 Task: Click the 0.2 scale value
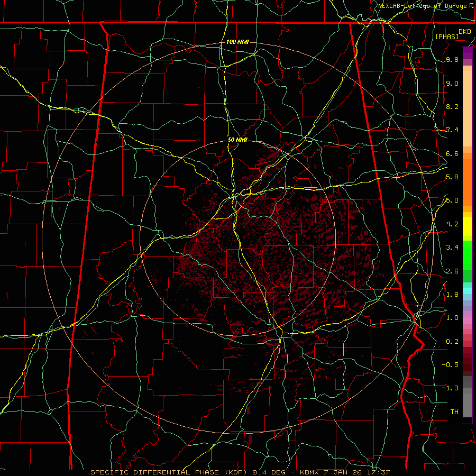tap(452, 342)
